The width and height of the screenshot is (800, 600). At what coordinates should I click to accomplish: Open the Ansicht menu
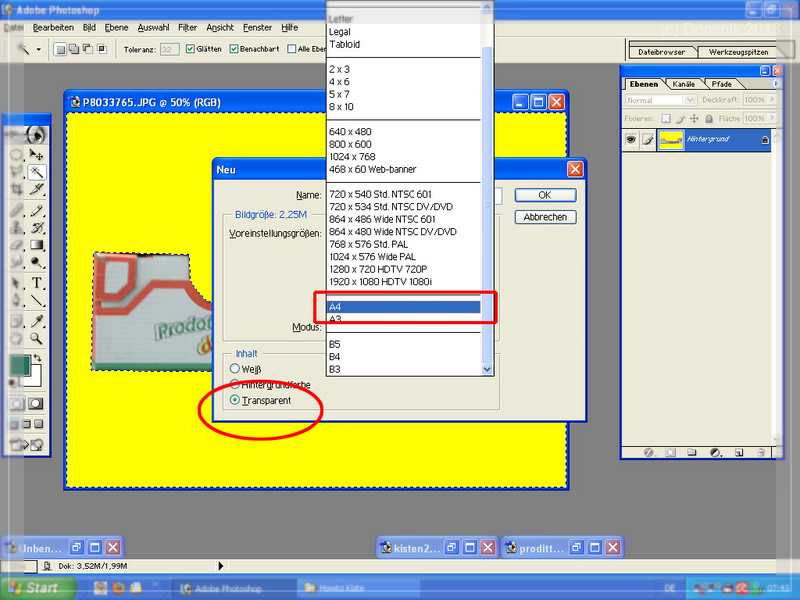tap(220, 28)
